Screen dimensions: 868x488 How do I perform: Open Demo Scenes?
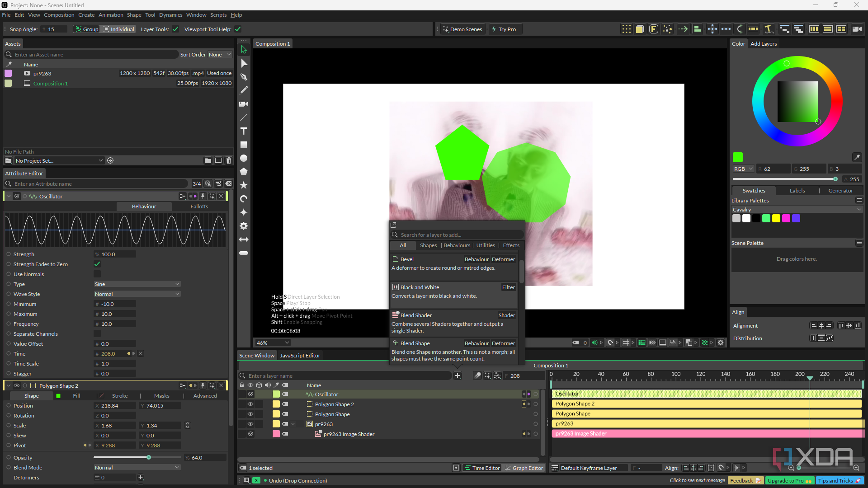(x=462, y=29)
